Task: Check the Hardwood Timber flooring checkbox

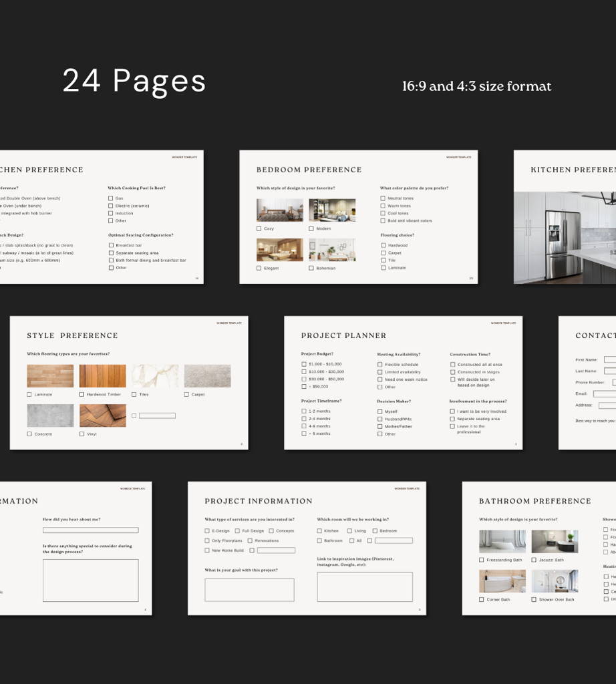Action: (x=82, y=394)
